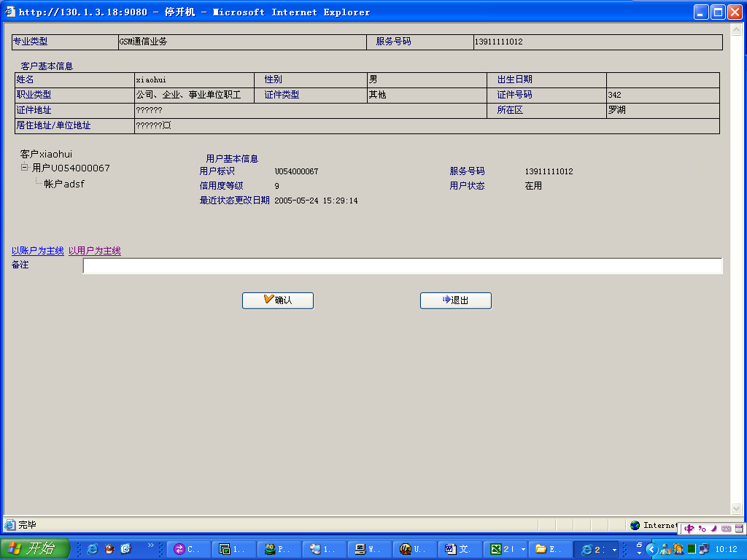Select the 帐户adsf tree item

(x=64, y=184)
